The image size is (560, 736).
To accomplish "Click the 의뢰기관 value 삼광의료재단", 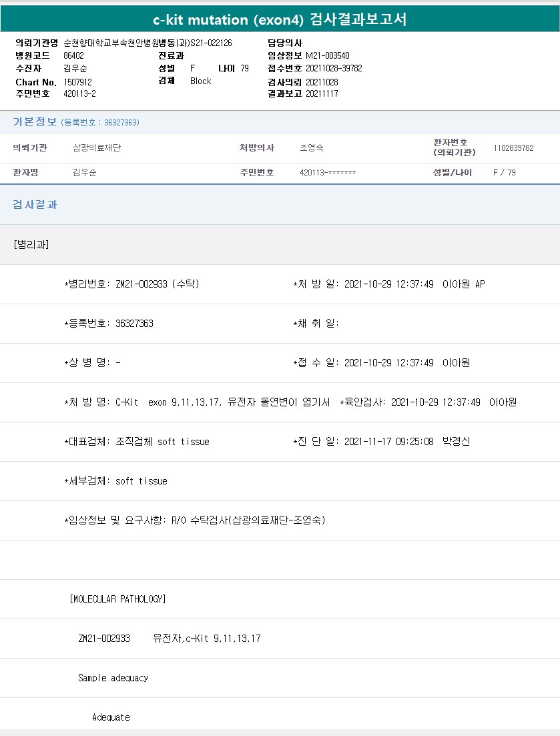I will tap(97, 148).
